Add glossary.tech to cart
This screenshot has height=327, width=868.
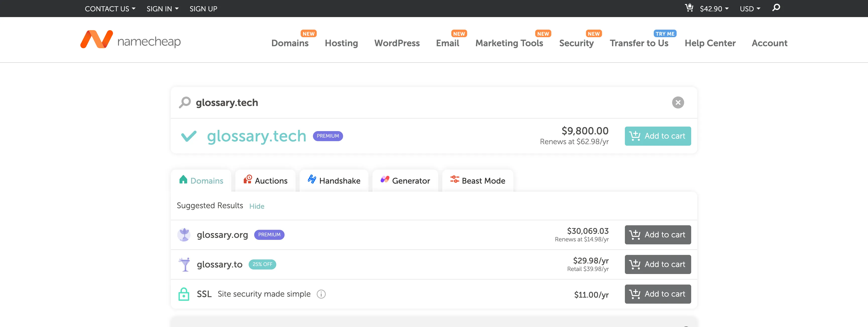(657, 136)
